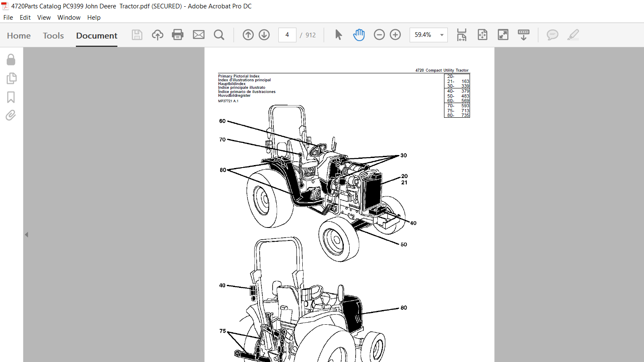Click the Acrobat PDF icon in title bar
644x362 pixels.
click(x=5, y=6)
